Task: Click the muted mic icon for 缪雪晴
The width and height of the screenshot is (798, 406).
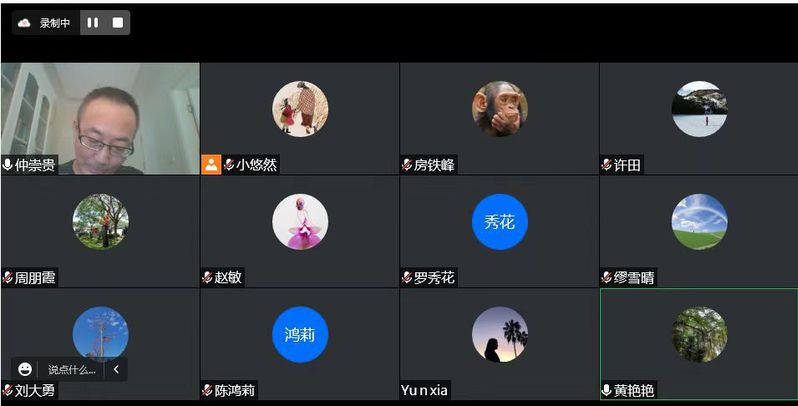Action: coord(606,277)
